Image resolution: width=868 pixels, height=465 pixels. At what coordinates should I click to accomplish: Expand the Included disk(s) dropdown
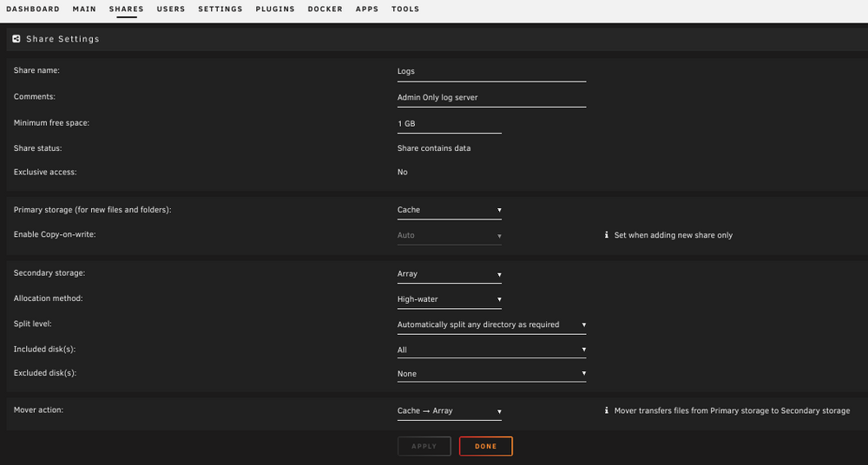491,350
